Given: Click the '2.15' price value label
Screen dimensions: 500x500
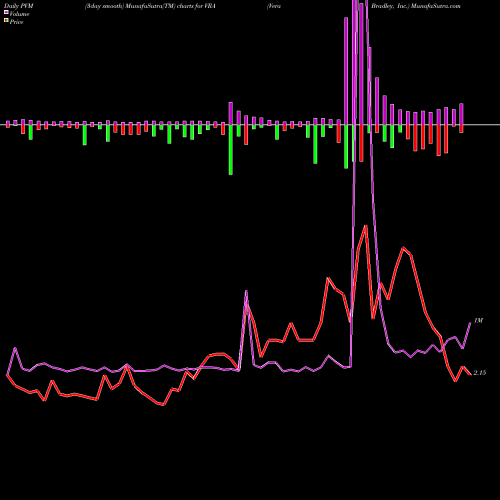Looking at the screenshot, I should (480, 373).
